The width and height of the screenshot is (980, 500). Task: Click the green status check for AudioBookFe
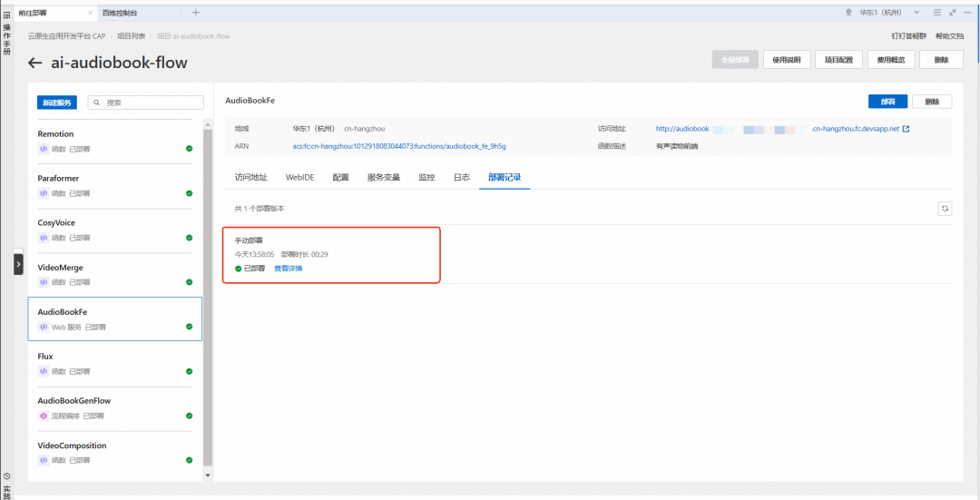point(189,327)
